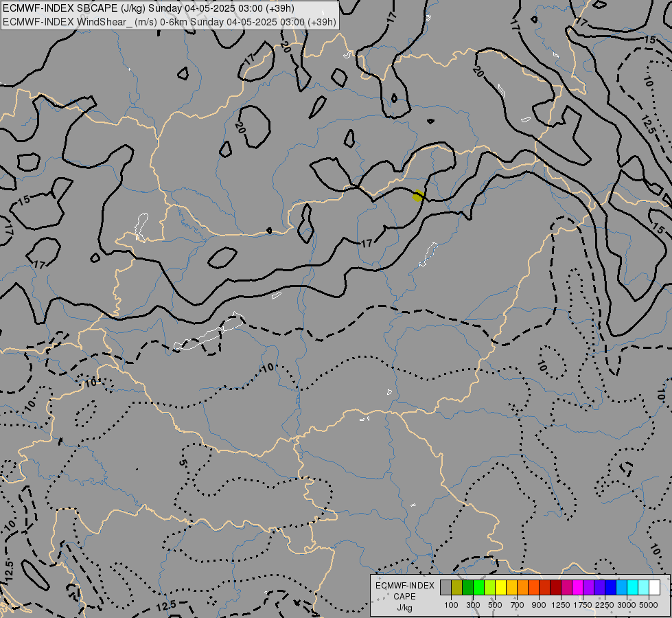This screenshot has width=672, height=618.
Task: Click the 'J/kg' unit label in the legend
Action: 404,608
